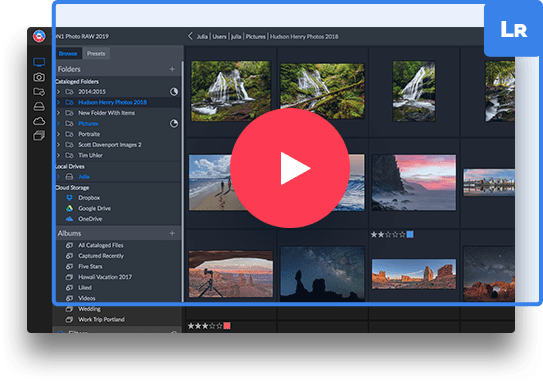Select the first waterfall thumbnail in top row
The width and height of the screenshot is (543, 381).
point(231,91)
